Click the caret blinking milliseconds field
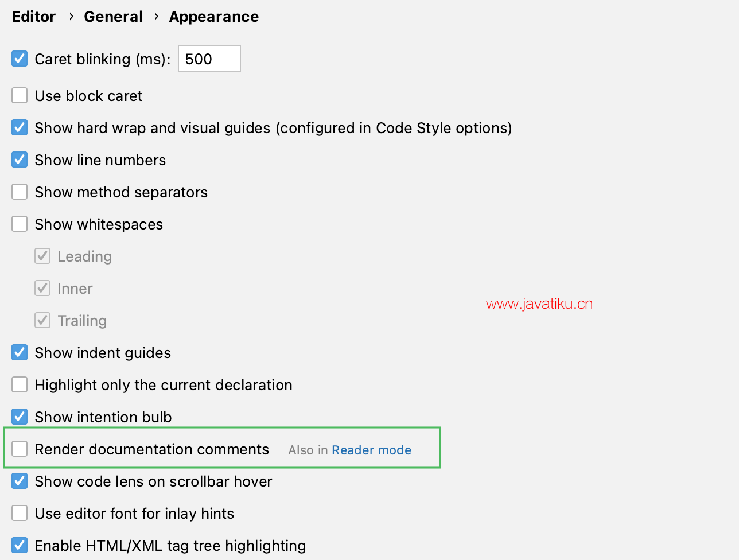 point(209,59)
